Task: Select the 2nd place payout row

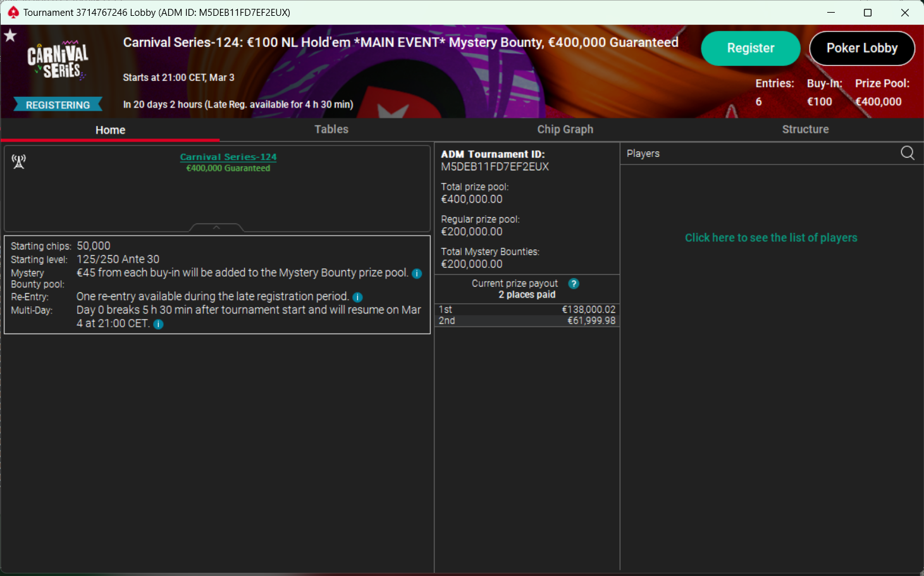Action: click(527, 321)
